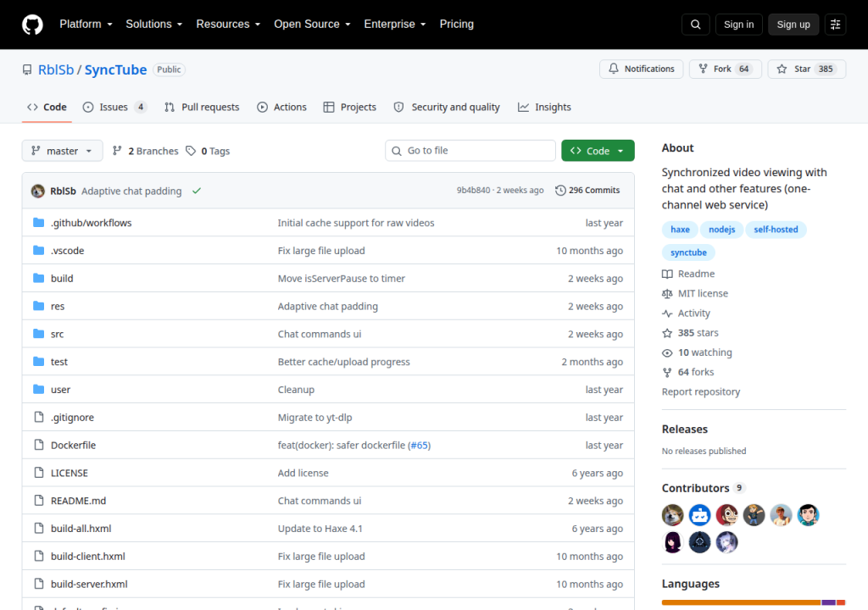Star the SyncTube repository
The height and width of the screenshot is (610, 868).
[x=807, y=69]
